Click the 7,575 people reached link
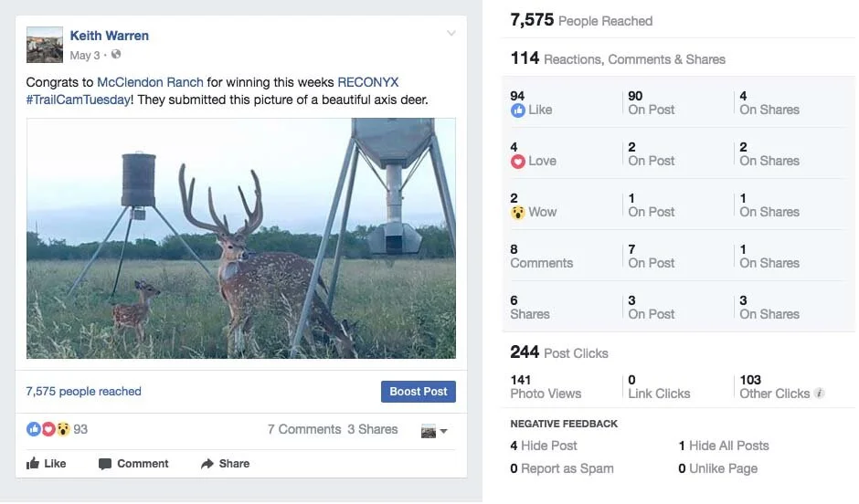 click(x=84, y=392)
